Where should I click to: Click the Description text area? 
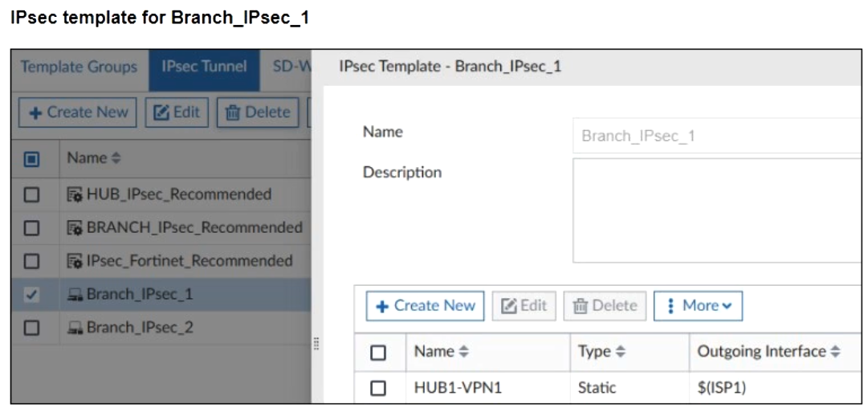pyautogui.click(x=716, y=210)
